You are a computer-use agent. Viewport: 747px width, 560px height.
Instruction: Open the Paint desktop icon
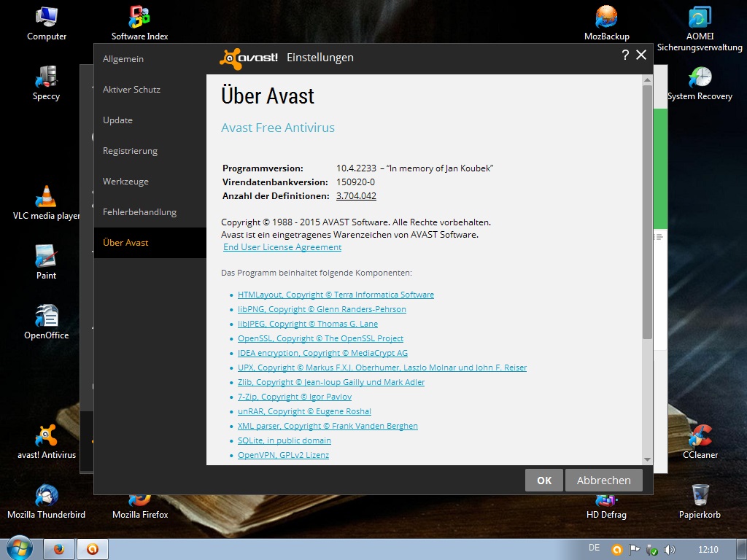coord(46,262)
